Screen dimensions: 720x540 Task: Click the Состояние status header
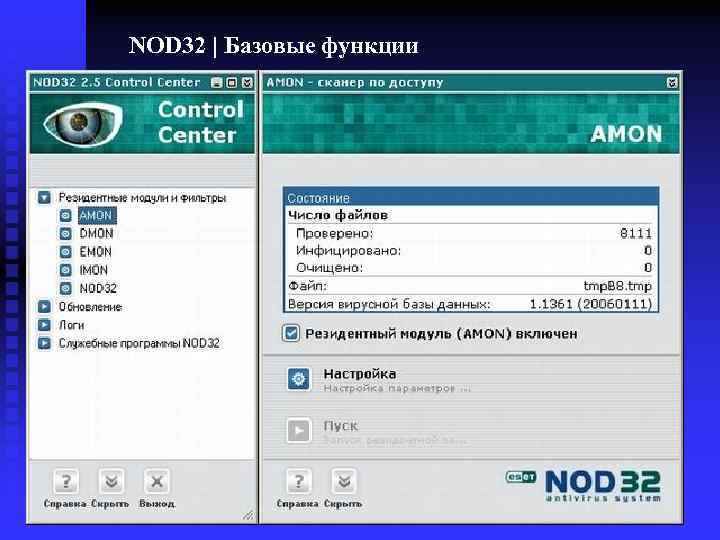point(471,198)
